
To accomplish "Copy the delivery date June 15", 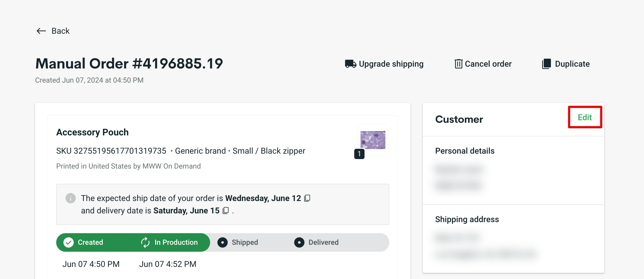I will (226, 211).
